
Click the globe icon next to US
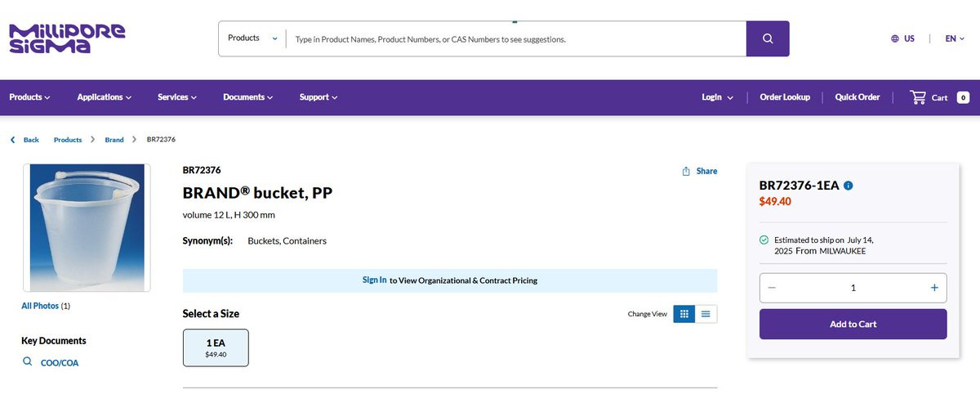click(895, 38)
